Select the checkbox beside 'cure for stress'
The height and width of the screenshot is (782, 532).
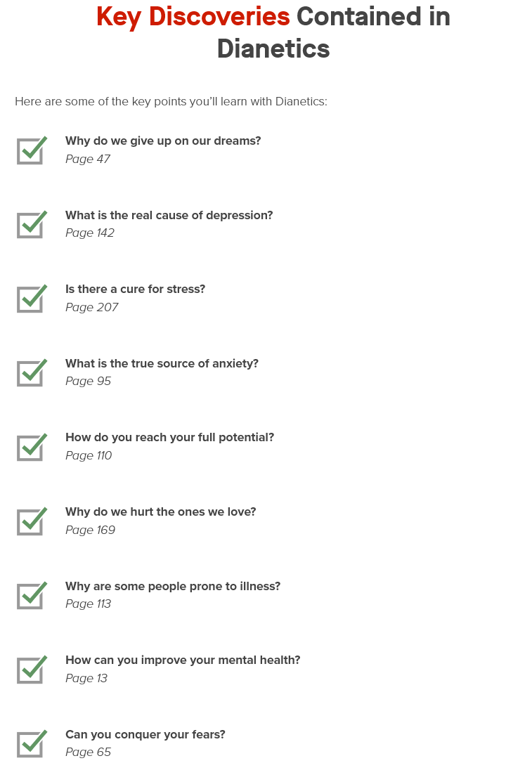[31, 299]
